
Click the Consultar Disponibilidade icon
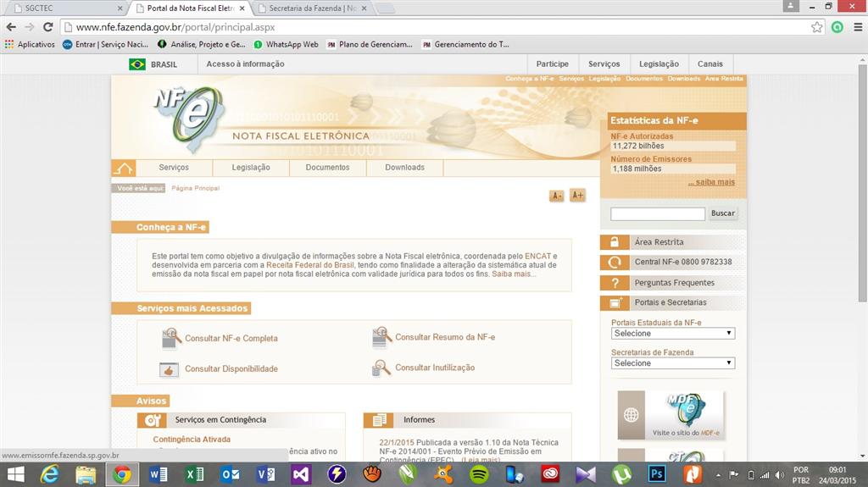[170, 369]
